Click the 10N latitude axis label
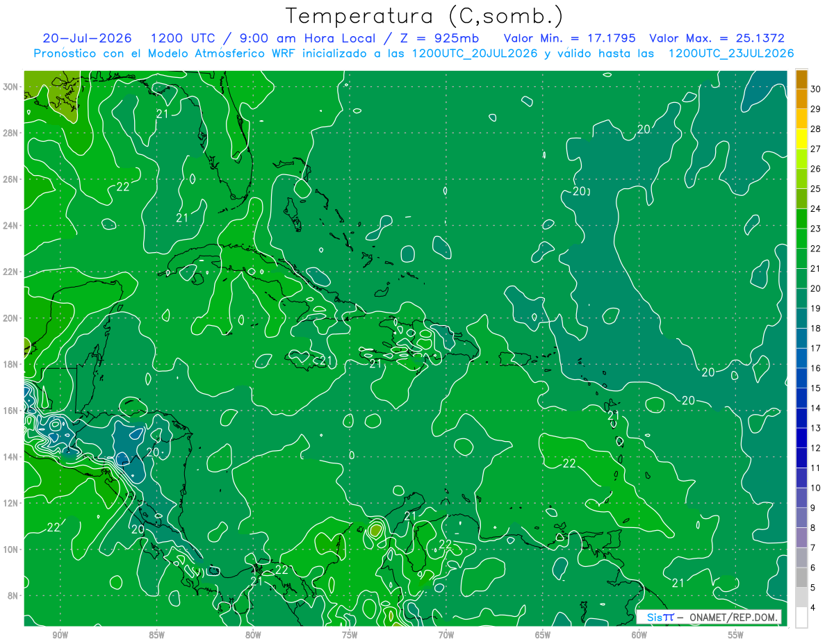 [x=10, y=550]
